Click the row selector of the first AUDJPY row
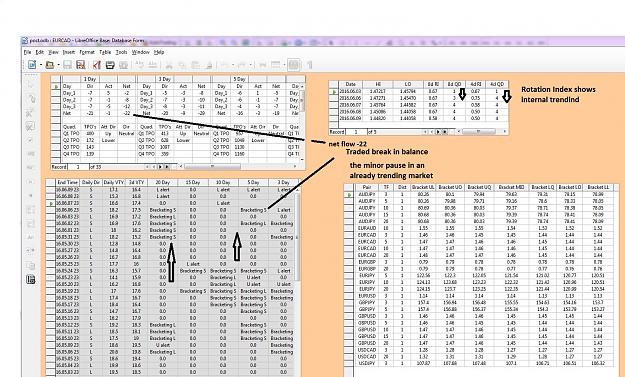625x377 pixels. [x=349, y=195]
